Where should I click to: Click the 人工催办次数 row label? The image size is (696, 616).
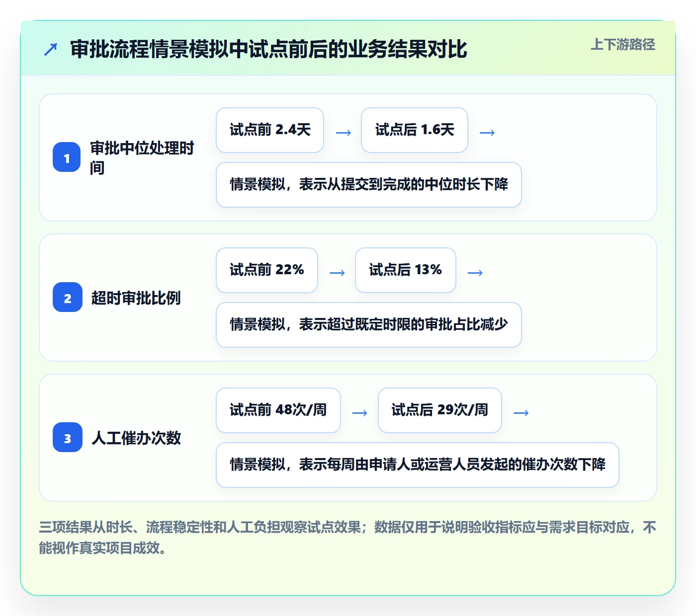[x=136, y=438]
